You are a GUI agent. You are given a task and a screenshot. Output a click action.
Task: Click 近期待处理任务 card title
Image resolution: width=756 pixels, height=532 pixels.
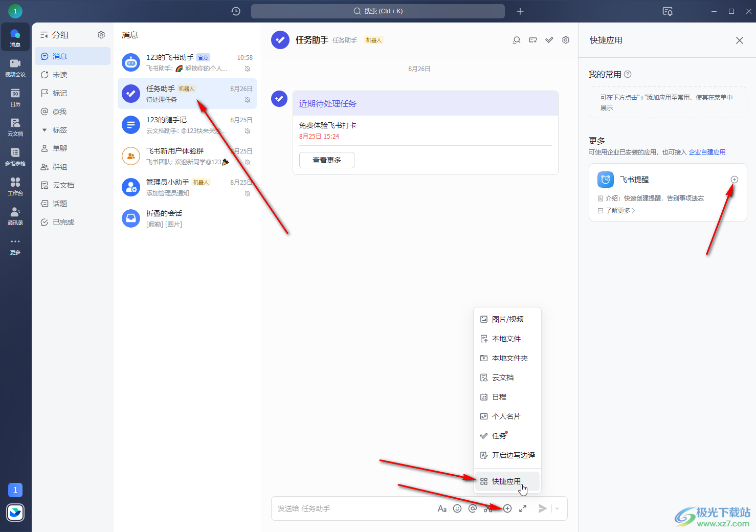click(x=328, y=103)
